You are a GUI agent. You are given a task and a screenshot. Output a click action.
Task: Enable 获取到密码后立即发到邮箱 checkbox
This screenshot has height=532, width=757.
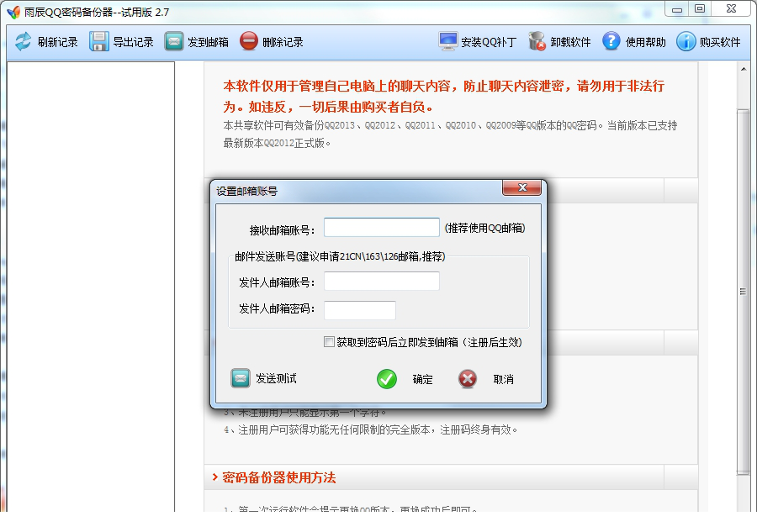coord(329,342)
